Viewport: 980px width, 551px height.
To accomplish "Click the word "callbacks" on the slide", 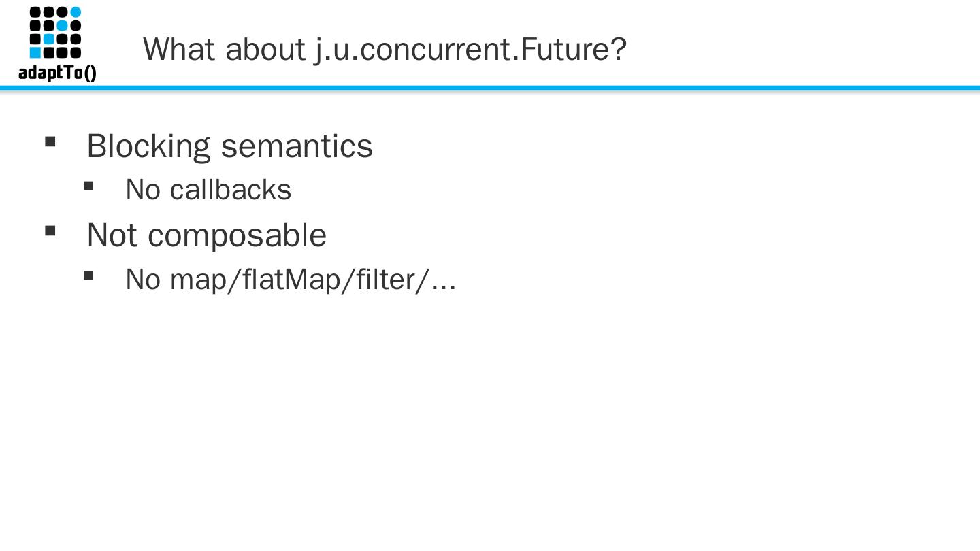I will click(230, 190).
